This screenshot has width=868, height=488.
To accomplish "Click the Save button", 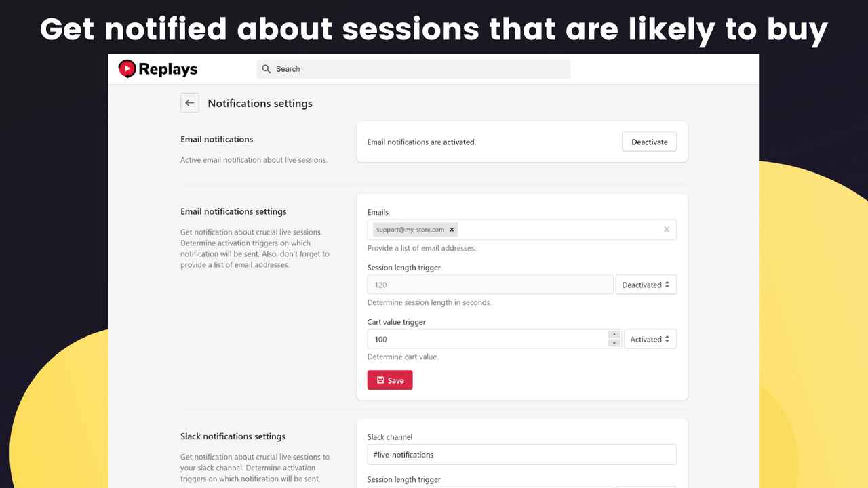I will click(390, 380).
